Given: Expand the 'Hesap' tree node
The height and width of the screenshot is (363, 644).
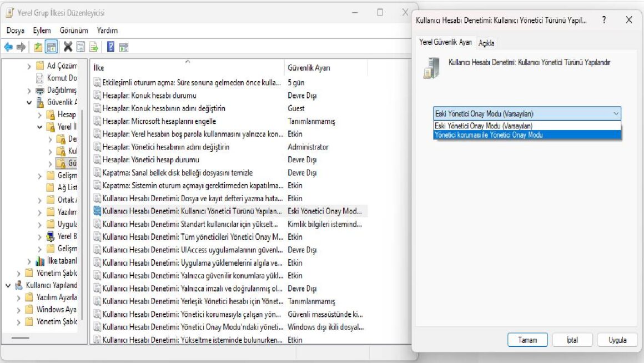Looking at the screenshot, I should 39,115.
